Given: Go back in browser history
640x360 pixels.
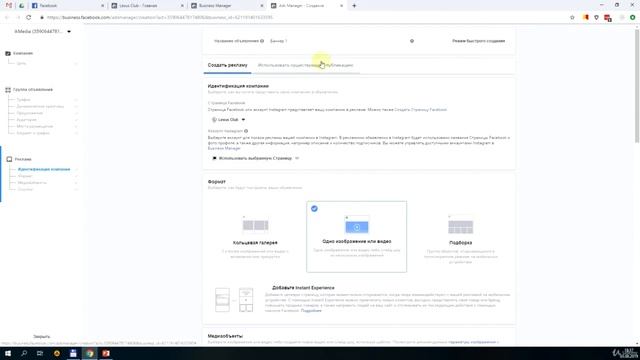Looking at the screenshot, I should pos(7,18).
